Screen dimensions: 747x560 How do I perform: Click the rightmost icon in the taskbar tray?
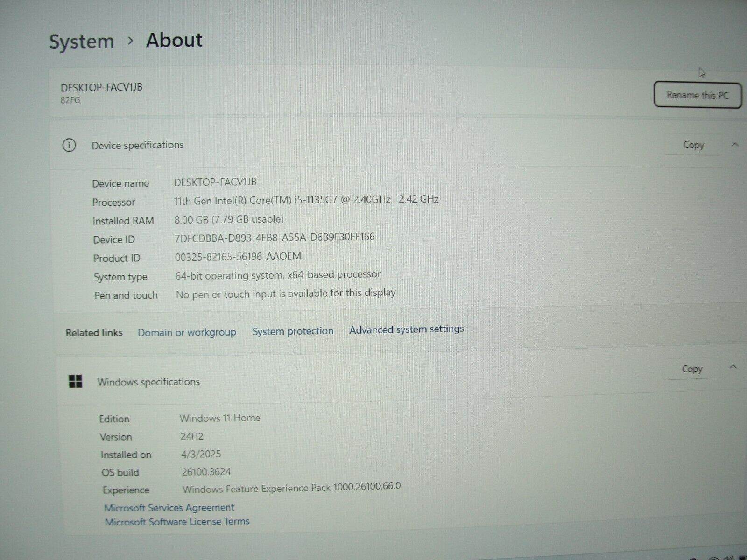point(742,558)
